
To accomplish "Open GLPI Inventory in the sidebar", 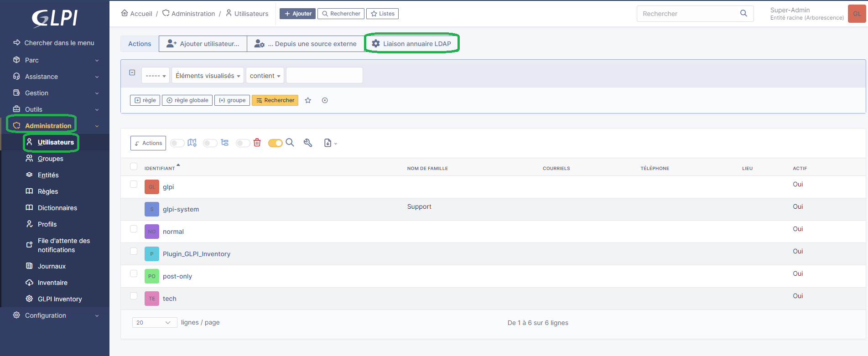I will (x=60, y=299).
